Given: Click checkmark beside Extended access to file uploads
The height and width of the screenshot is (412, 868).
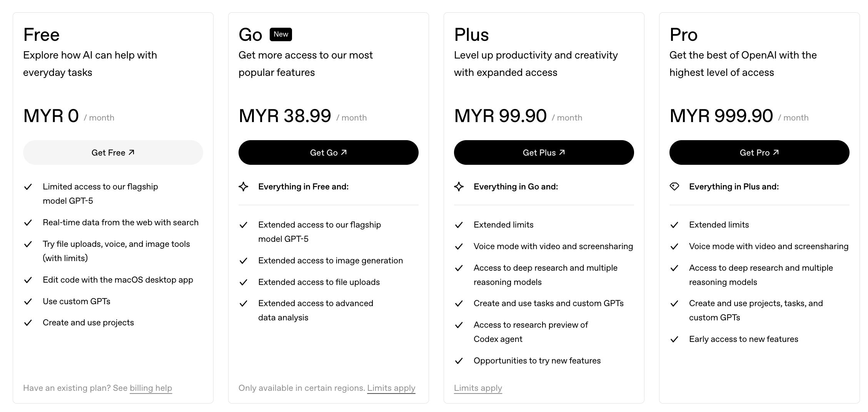Looking at the screenshot, I should point(244,282).
